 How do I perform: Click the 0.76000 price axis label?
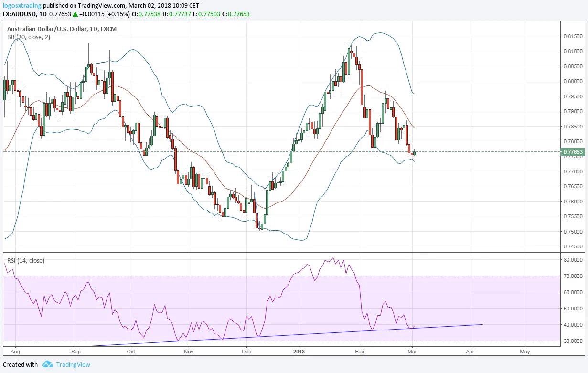click(573, 202)
